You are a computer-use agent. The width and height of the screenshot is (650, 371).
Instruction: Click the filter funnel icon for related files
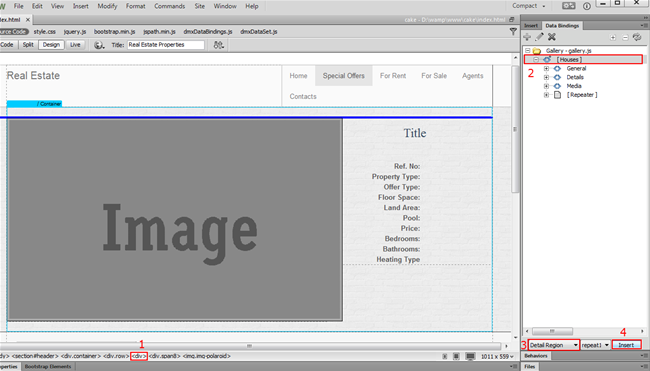tap(513, 31)
